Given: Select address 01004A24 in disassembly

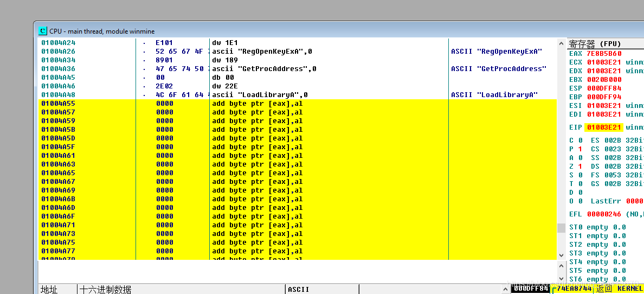Looking at the screenshot, I should click(59, 42).
